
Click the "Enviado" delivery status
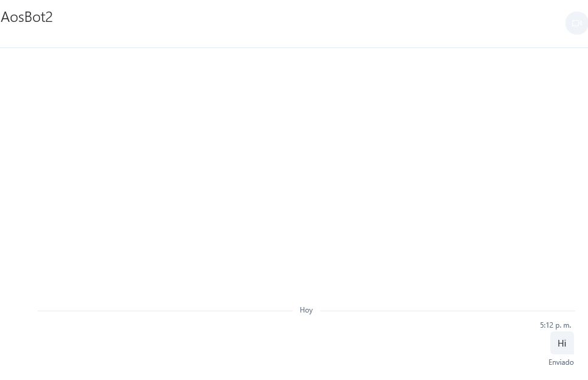561,362
